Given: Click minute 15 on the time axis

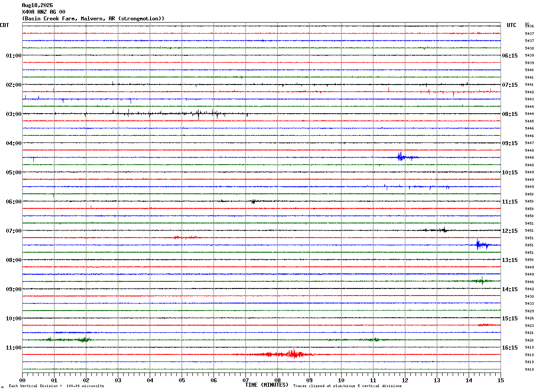Looking at the screenshot, I should 501,380.
